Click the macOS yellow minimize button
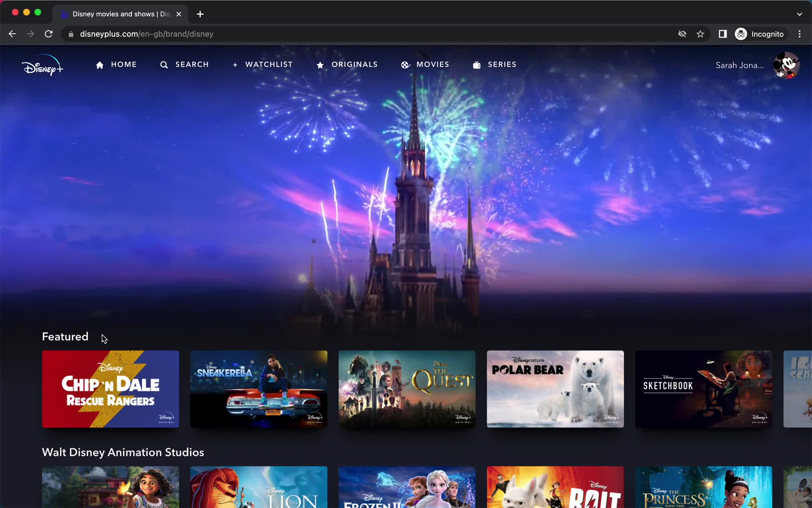The height and width of the screenshot is (508, 812). tap(26, 12)
